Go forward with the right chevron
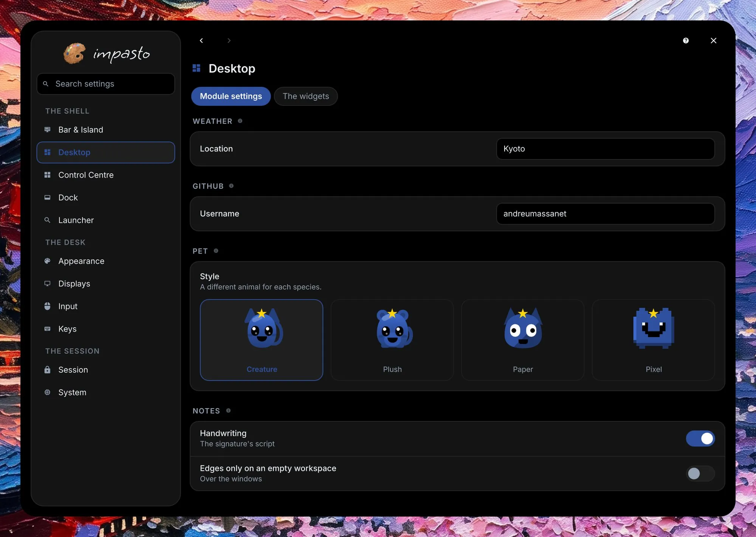Screen dimensions: 756x537 coord(229,40)
